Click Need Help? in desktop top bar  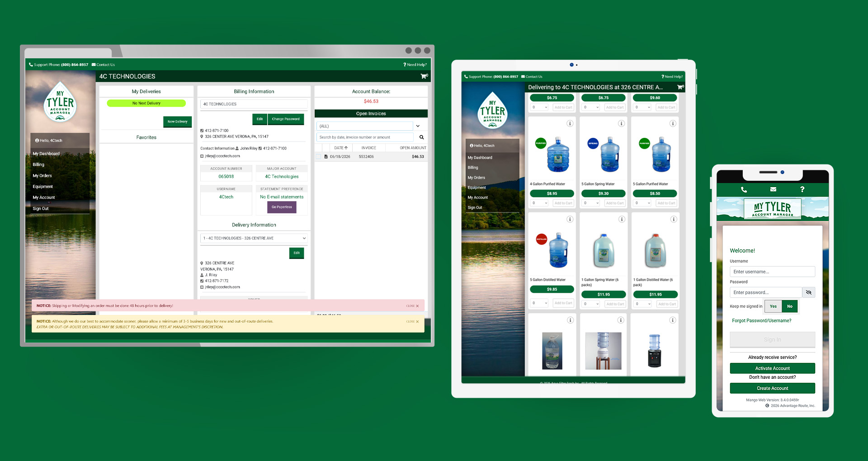click(x=415, y=65)
